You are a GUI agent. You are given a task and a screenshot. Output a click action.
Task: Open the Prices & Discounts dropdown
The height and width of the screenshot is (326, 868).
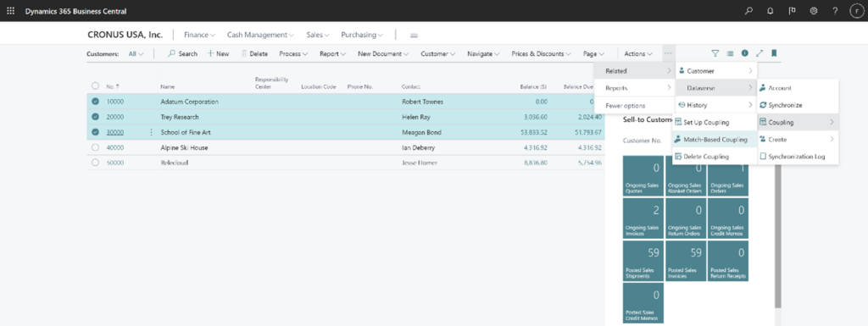click(x=542, y=53)
